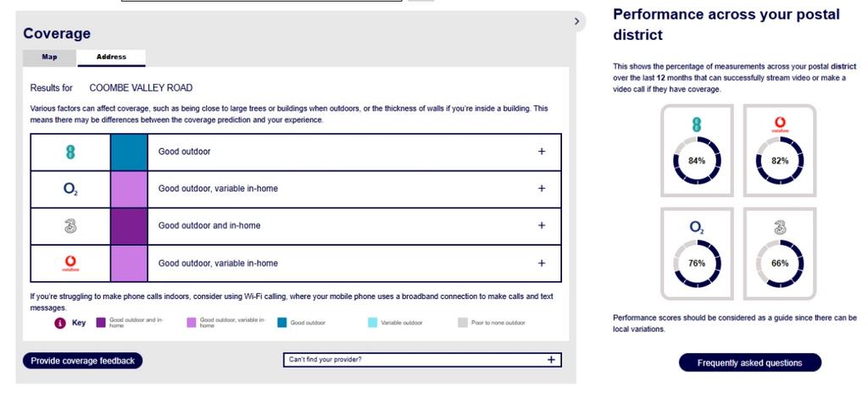This screenshot has height=393, width=868.
Task: Expand the EE Good outdoor row
Action: pyautogui.click(x=542, y=152)
